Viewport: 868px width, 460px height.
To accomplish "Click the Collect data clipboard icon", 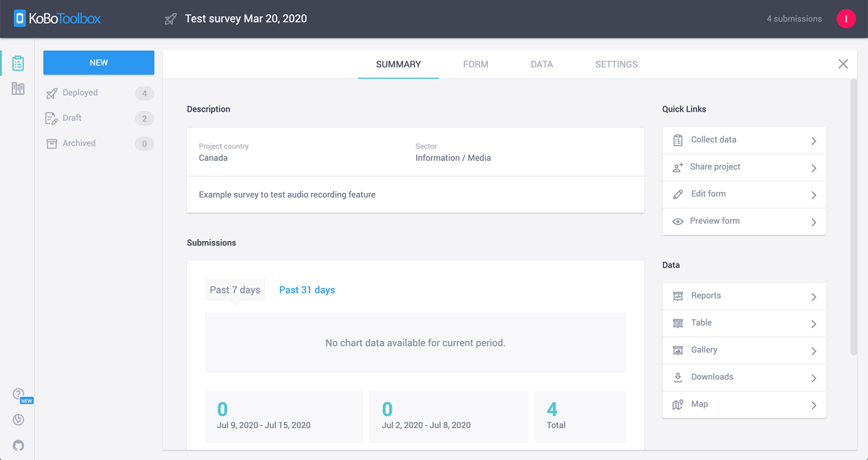I will 677,140.
